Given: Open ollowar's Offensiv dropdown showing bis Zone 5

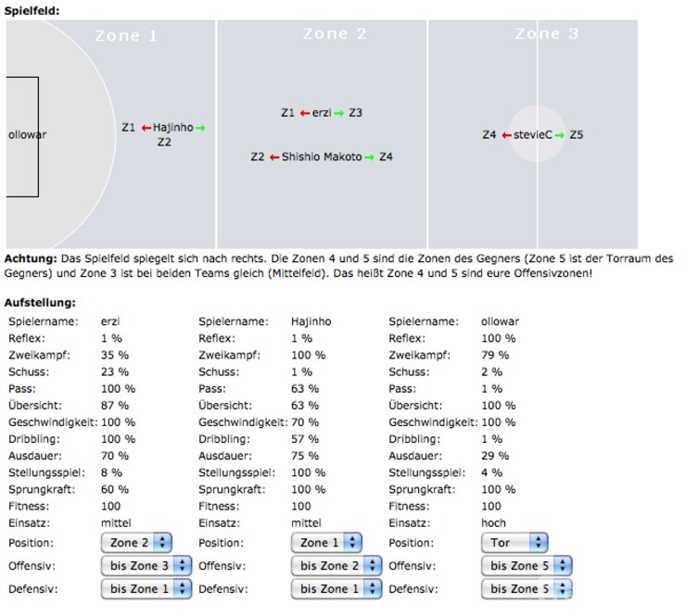Looking at the screenshot, I should pos(526,565).
